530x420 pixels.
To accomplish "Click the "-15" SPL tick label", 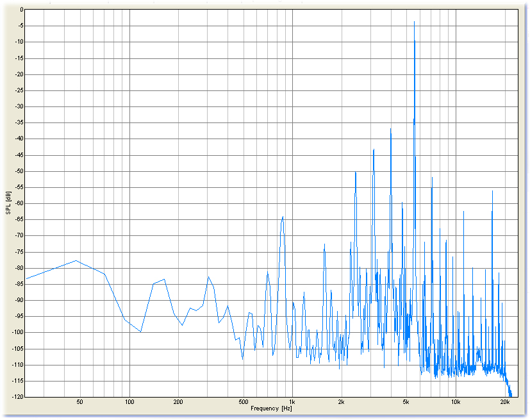I will (x=19, y=58).
